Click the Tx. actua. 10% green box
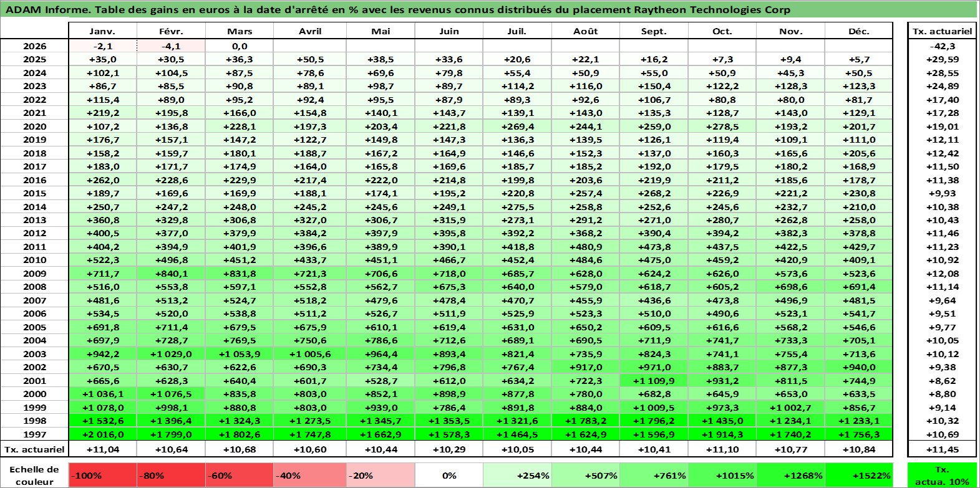Image resolution: width=980 pixels, height=488 pixels. tap(942, 475)
